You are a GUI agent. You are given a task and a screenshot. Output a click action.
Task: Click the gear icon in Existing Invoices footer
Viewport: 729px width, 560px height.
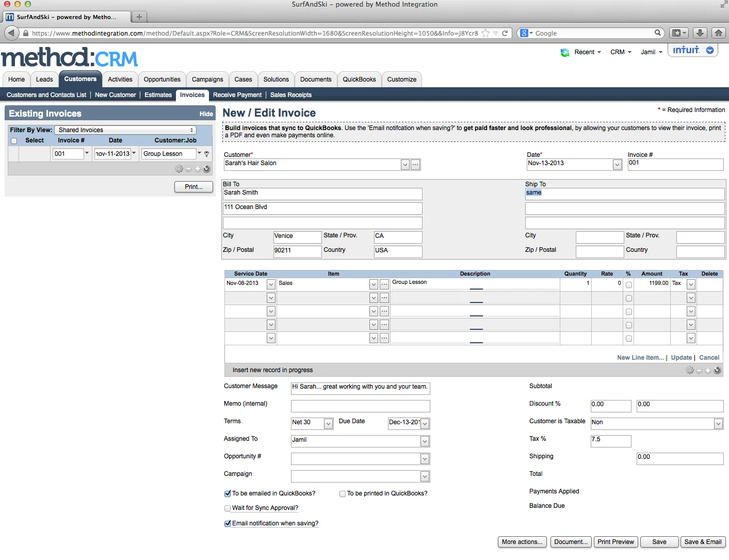click(179, 169)
